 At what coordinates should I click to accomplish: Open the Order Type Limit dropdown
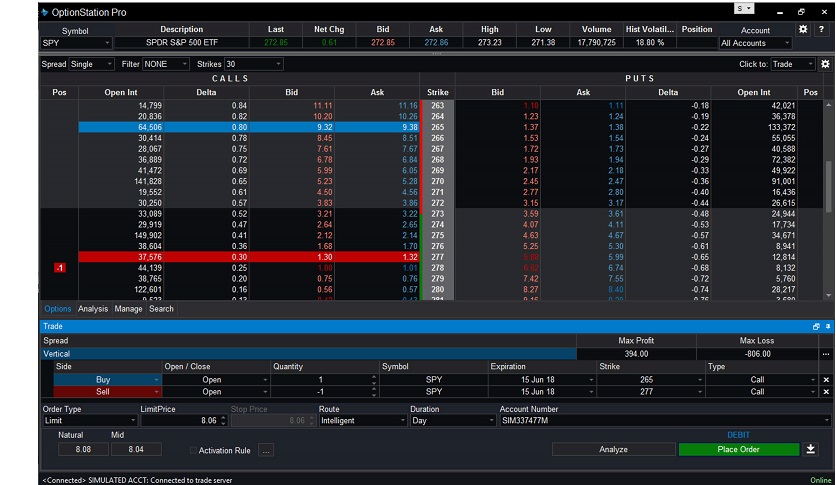[x=90, y=421]
